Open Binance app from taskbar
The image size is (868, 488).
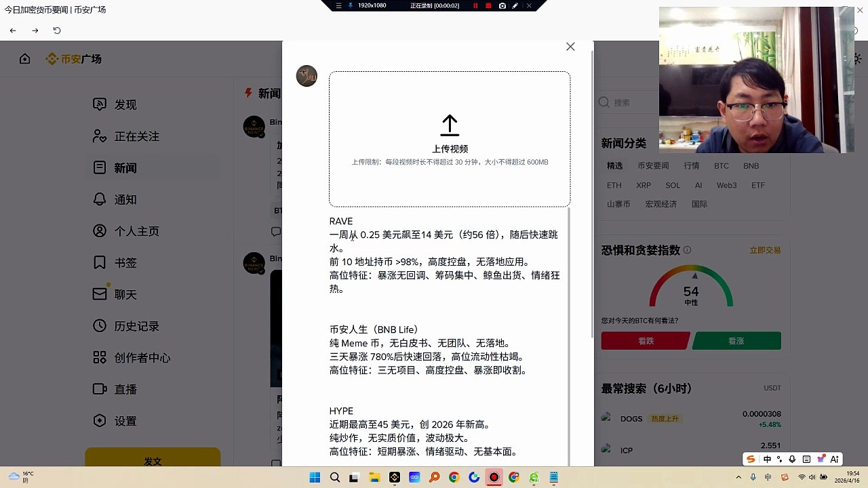(395, 477)
